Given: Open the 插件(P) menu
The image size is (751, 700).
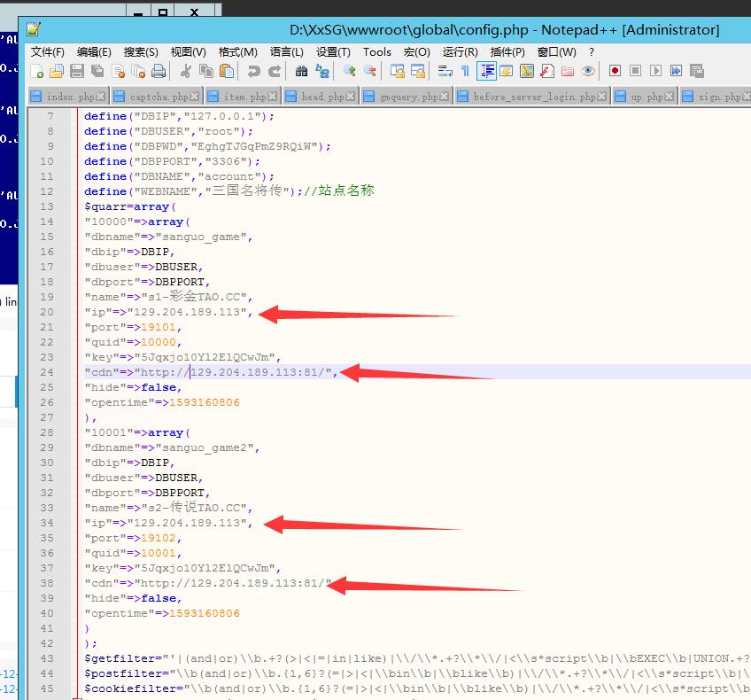Looking at the screenshot, I should coord(507,52).
